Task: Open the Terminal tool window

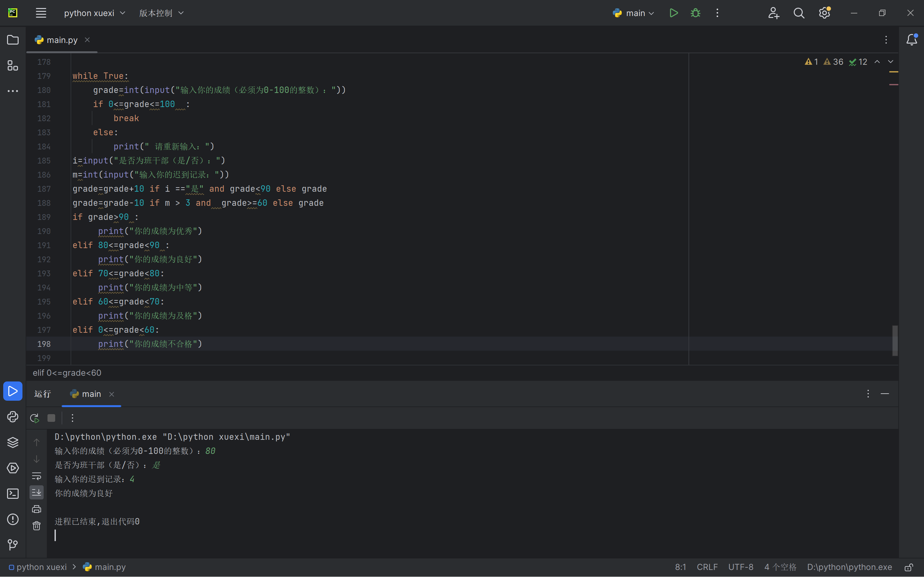Action: coord(13,494)
